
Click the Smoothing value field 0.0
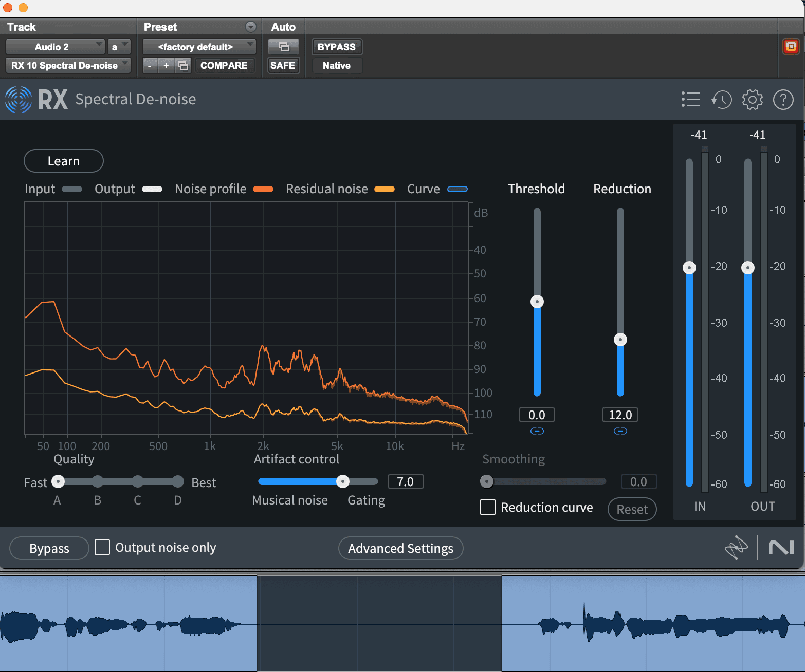[639, 481]
